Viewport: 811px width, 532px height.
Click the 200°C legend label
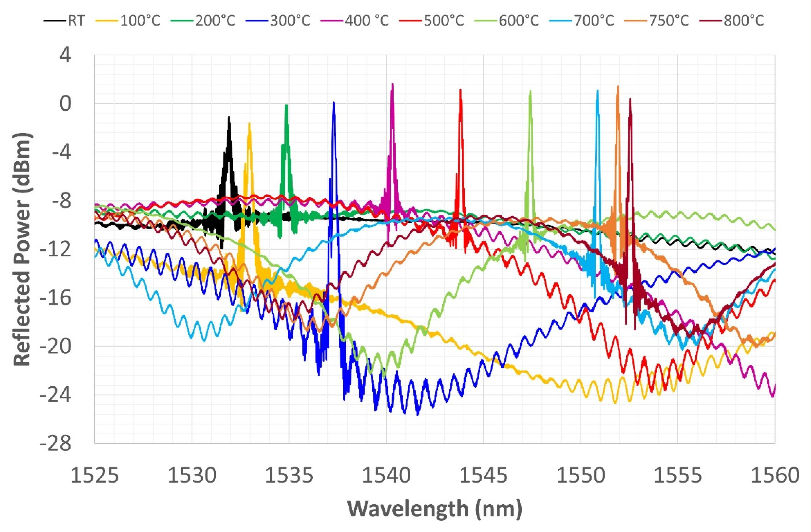pyautogui.click(x=215, y=21)
